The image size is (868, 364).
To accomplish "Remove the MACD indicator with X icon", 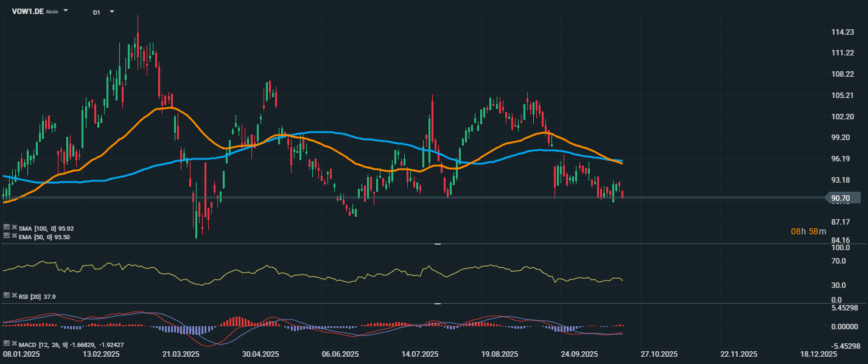I will click(14, 343).
